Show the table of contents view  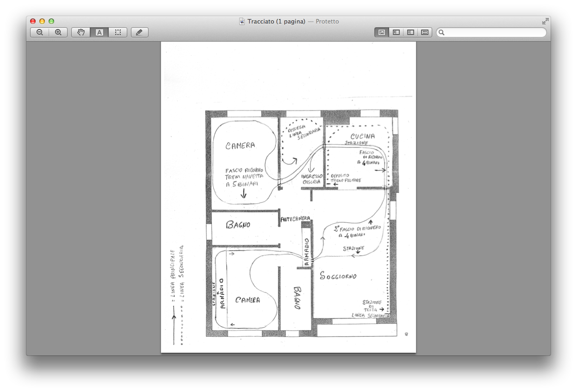tap(410, 32)
